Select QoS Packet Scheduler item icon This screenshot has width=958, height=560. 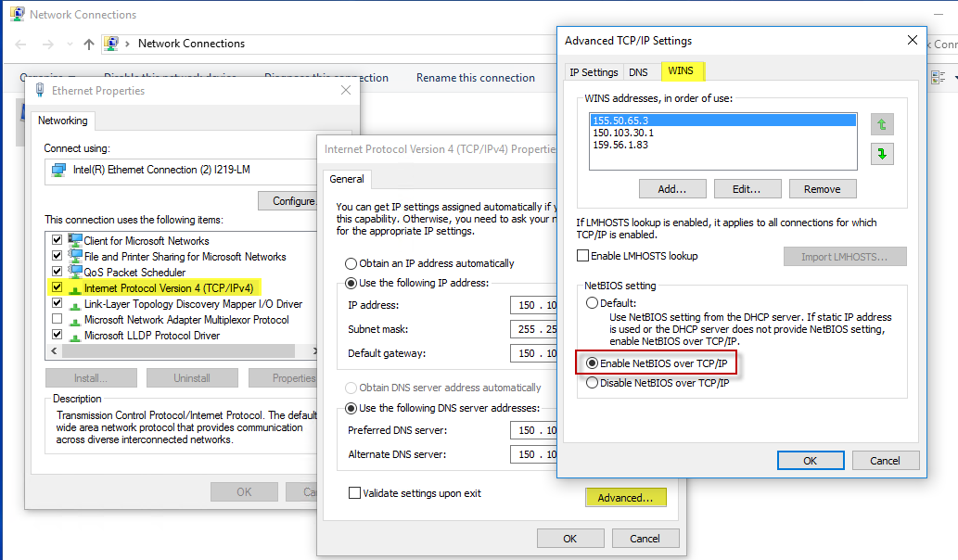point(75,272)
